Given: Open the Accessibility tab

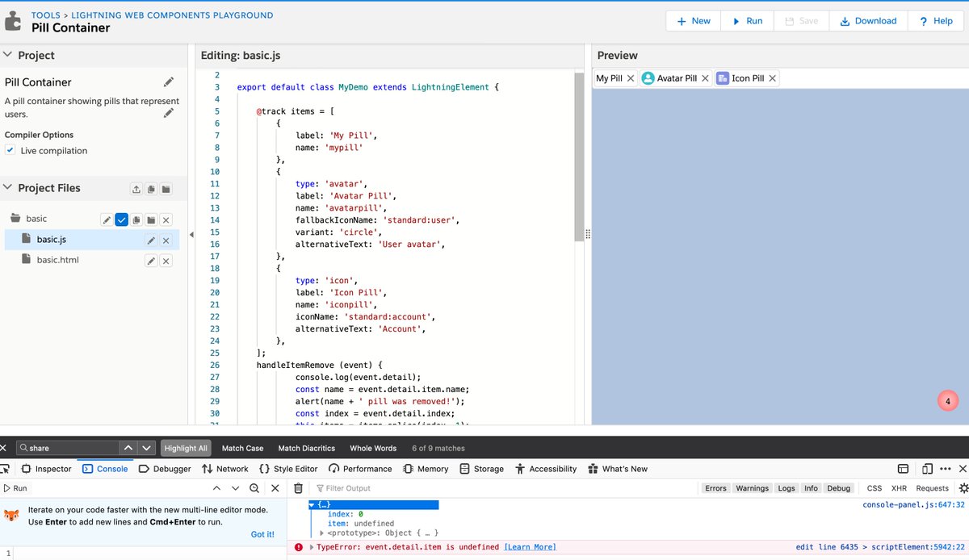Looking at the screenshot, I should coord(545,469).
